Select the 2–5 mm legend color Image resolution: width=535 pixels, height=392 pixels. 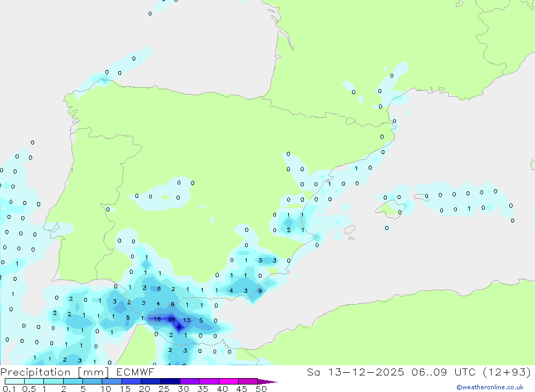click(73, 381)
